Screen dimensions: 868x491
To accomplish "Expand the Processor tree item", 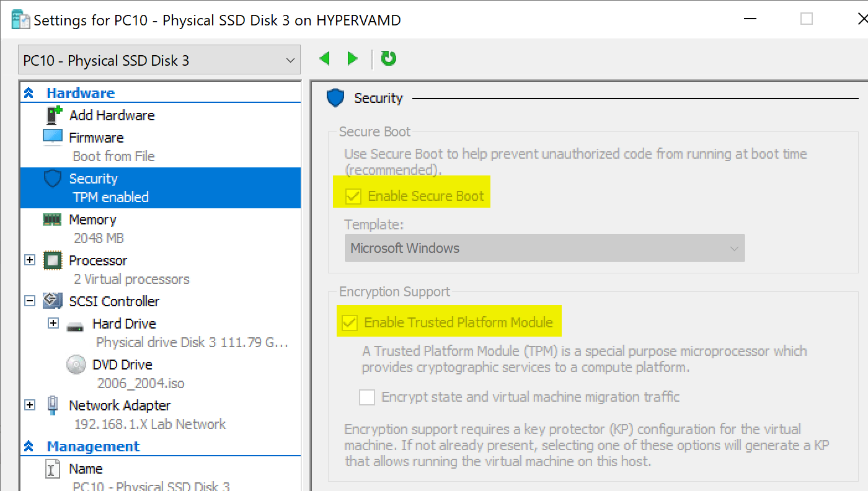I will click(x=30, y=260).
